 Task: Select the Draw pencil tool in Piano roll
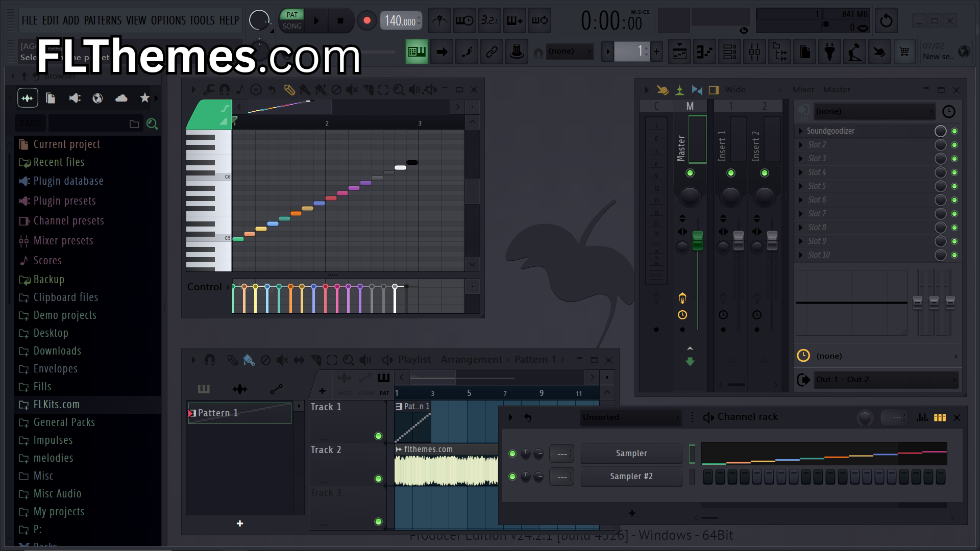289,90
